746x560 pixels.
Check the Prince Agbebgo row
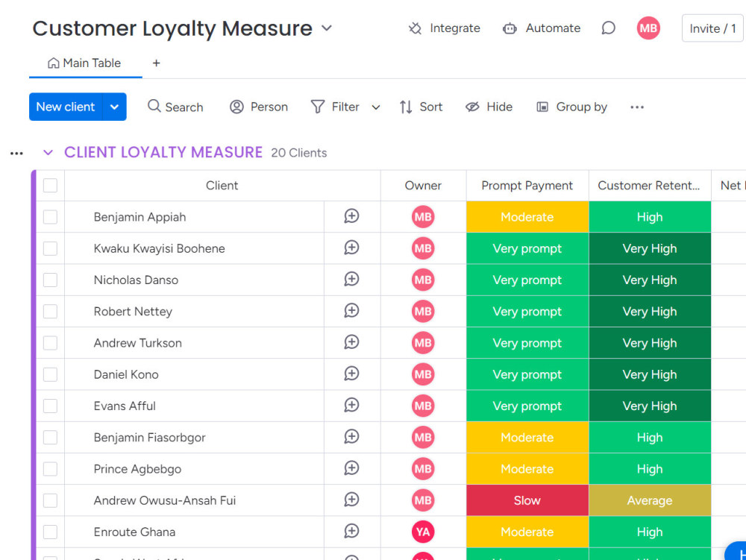(51, 469)
